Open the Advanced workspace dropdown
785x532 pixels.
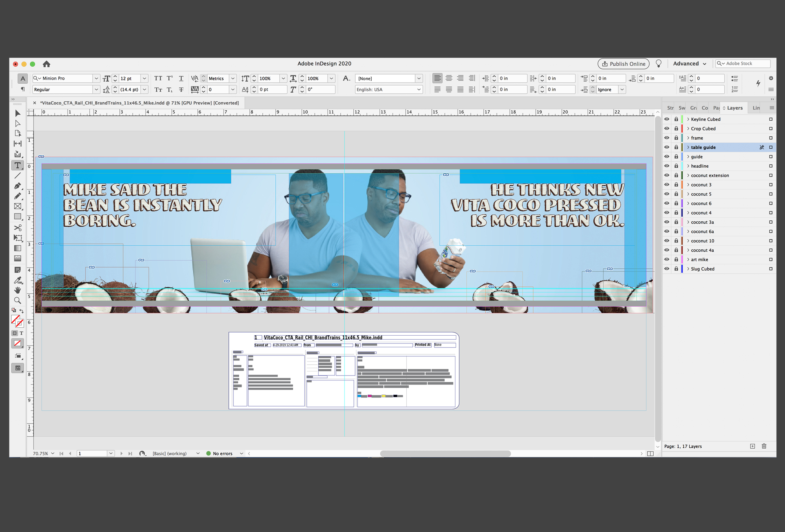tap(689, 64)
